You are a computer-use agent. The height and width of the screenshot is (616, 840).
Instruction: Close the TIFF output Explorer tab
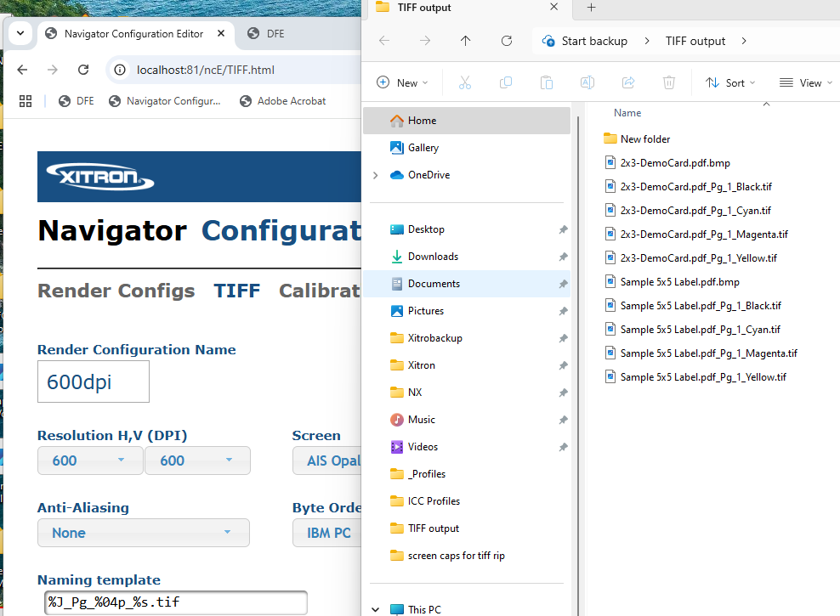[x=554, y=7]
